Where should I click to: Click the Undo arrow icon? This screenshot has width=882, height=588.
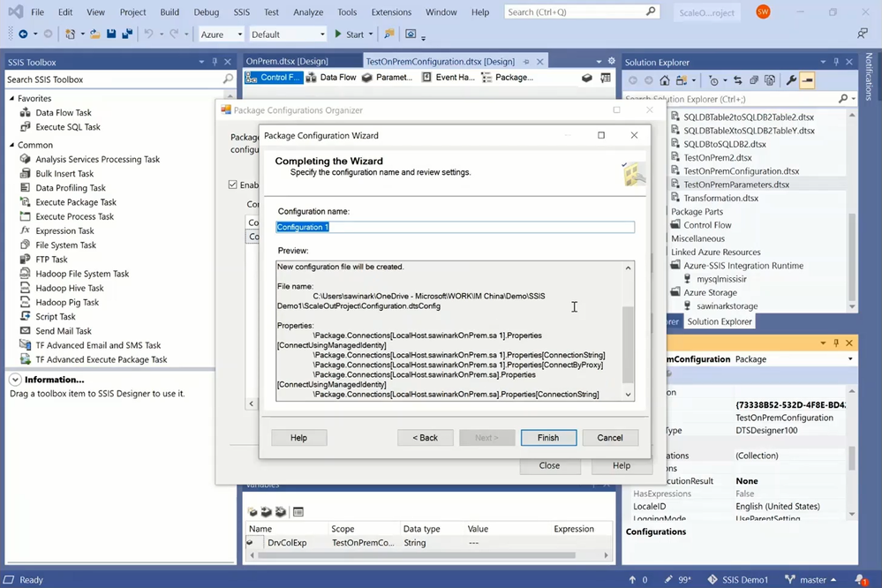pyautogui.click(x=148, y=34)
